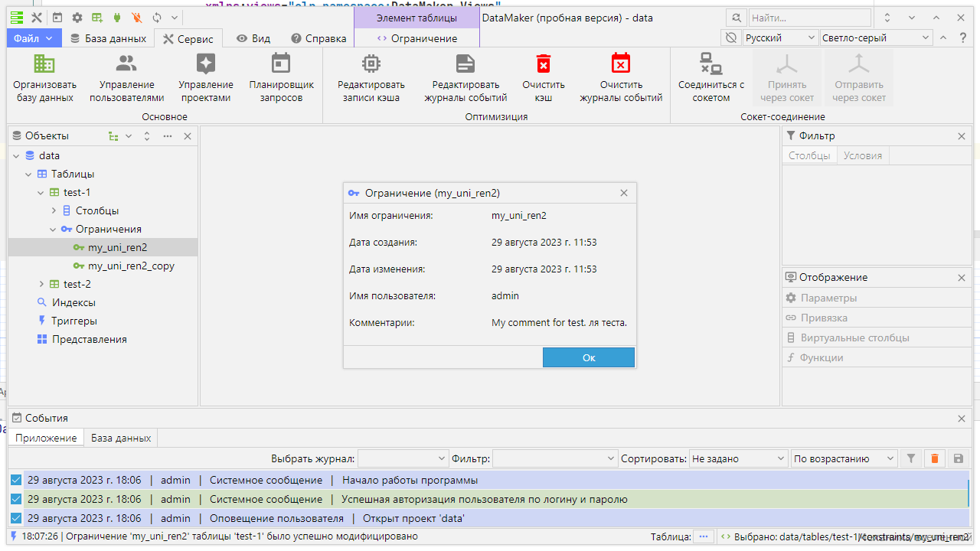Uncheck the Успешная авторизация event row
Screen dimensions: 980x551
pyautogui.click(x=16, y=499)
